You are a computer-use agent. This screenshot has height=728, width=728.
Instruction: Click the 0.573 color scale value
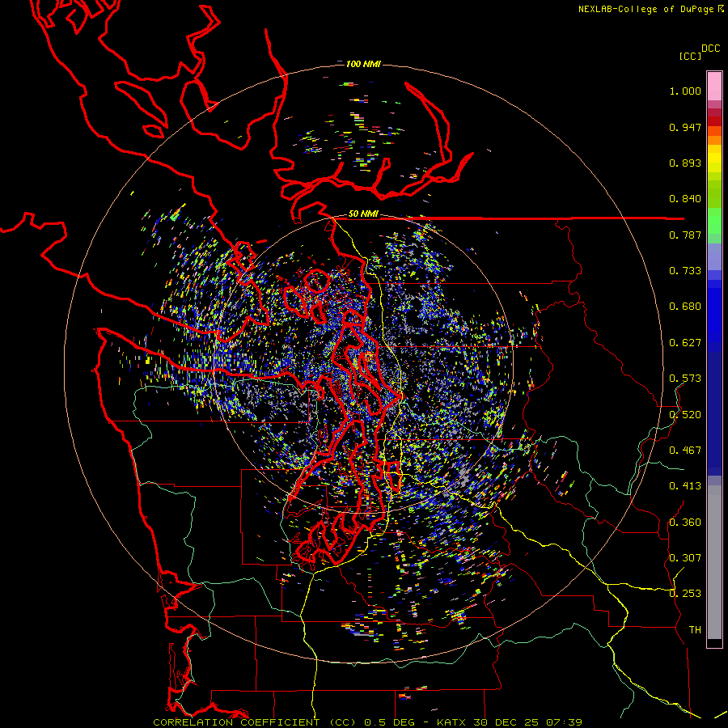click(685, 379)
